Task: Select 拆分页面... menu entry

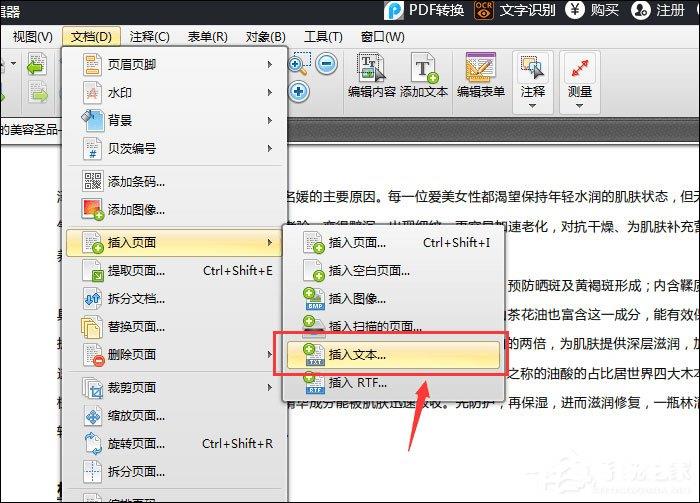Action: pyautogui.click(x=175, y=472)
